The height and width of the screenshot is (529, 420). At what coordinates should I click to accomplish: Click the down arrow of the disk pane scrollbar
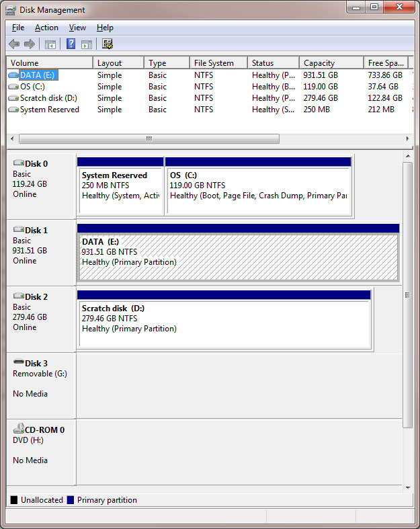(x=407, y=487)
